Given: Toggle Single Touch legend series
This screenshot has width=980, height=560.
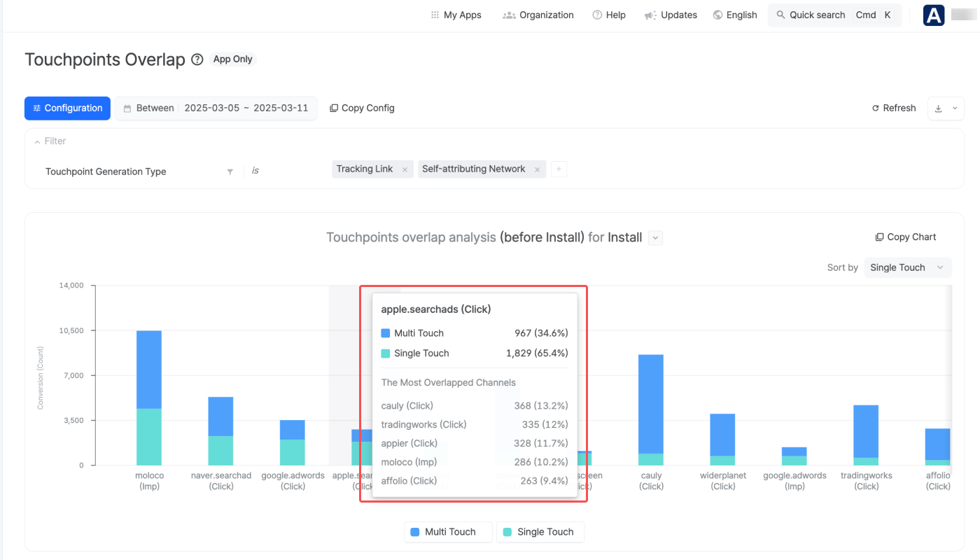Looking at the screenshot, I should pyautogui.click(x=540, y=532).
